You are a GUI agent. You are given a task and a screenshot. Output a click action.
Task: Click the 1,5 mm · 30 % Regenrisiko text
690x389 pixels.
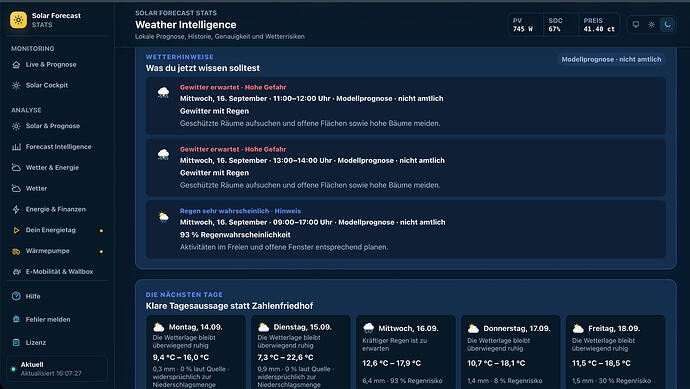click(612, 381)
